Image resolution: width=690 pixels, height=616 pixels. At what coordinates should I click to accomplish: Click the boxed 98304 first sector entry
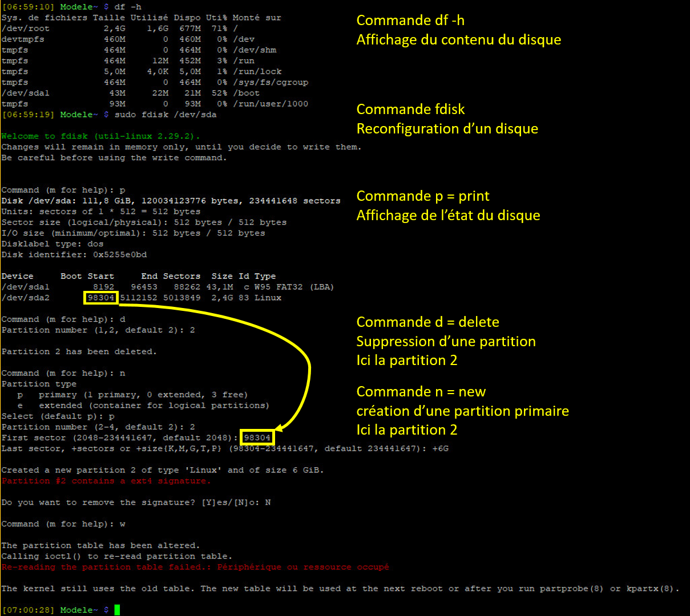click(257, 437)
